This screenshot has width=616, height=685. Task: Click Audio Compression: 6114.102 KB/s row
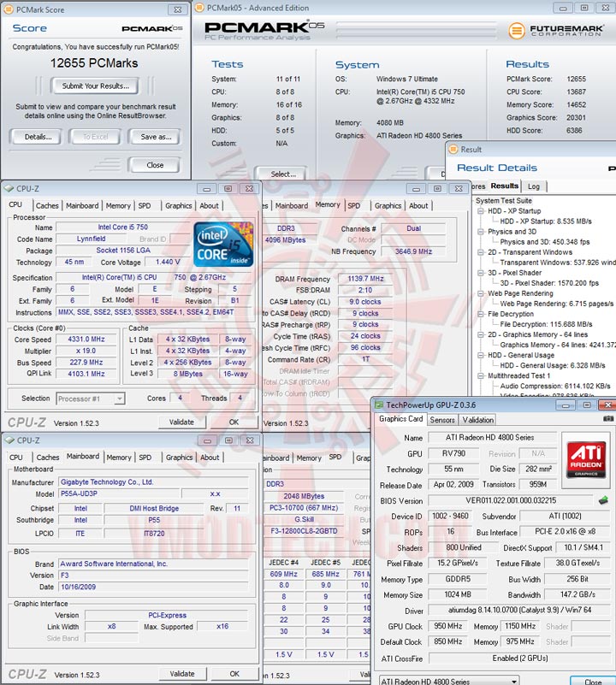[555, 387]
